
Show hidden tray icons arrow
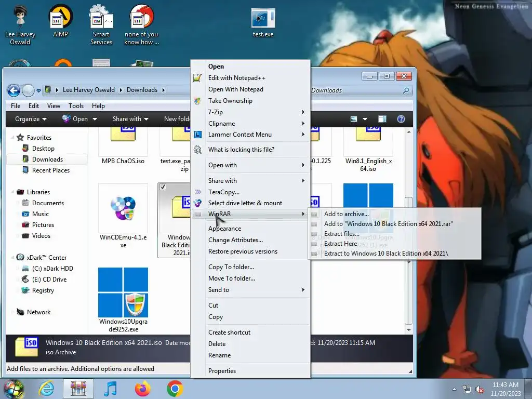[x=454, y=390]
